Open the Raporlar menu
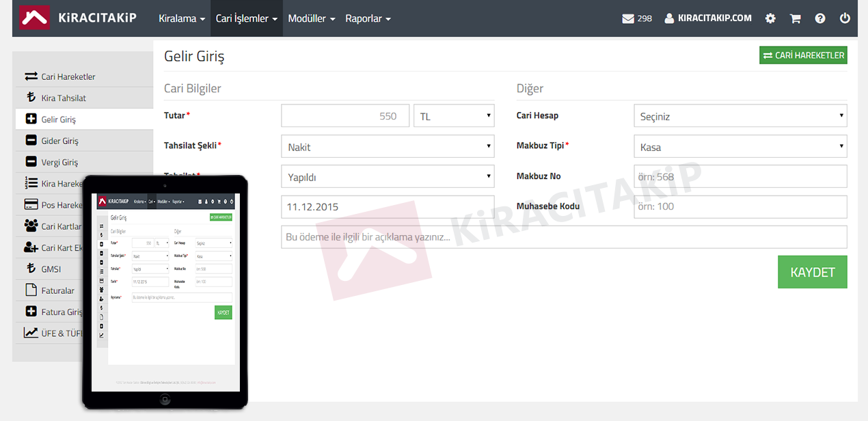Viewport: 868px width, 421px height. [x=368, y=18]
